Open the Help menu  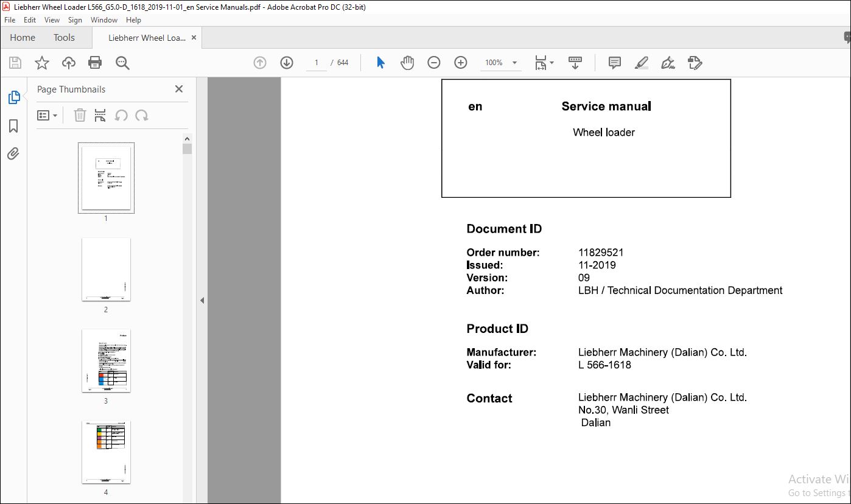[133, 20]
